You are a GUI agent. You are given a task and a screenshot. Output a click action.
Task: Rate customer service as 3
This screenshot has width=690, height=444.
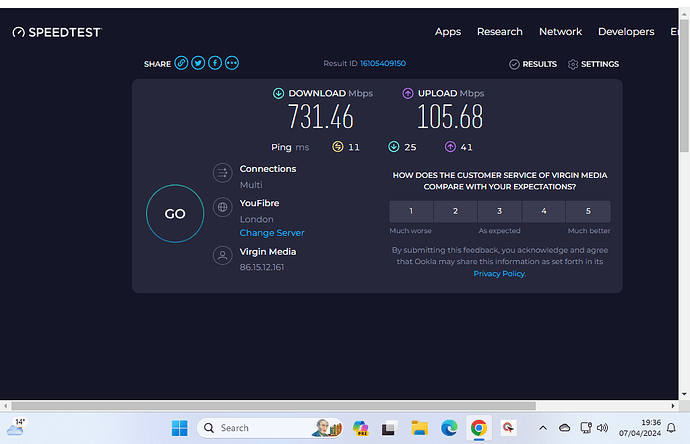(x=499, y=211)
